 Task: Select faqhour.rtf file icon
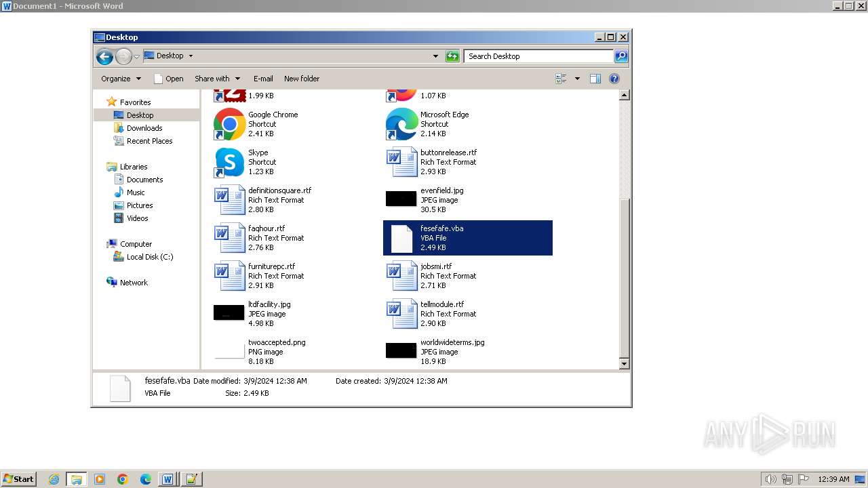(229, 238)
